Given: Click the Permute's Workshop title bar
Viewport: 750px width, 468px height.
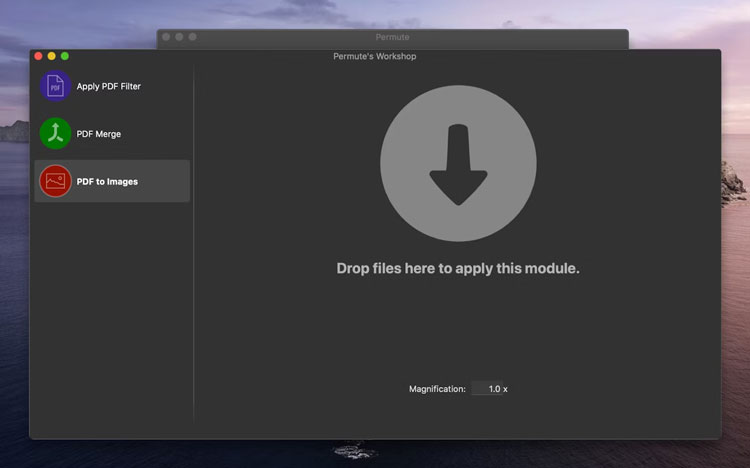Looking at the screenshot, I should pyautogui.click(x=374, y=56).
